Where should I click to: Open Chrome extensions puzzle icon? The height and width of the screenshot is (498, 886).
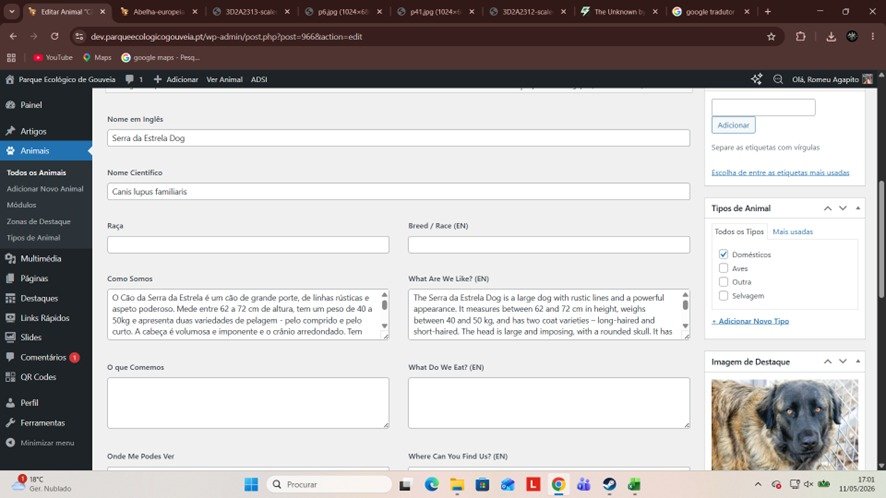(800, 37)
